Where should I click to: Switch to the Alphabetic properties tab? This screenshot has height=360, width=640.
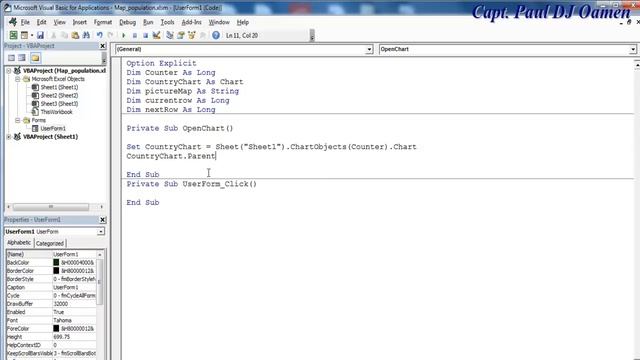point(19,243)
